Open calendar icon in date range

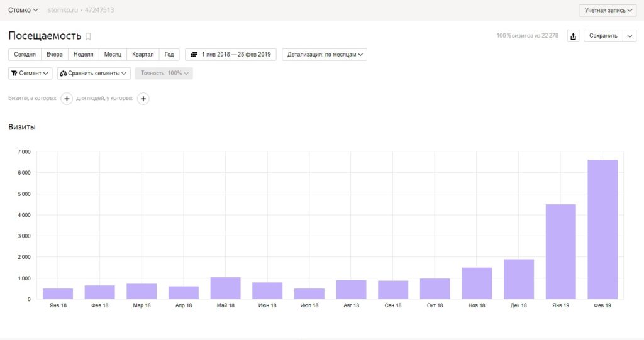coord(194,54)
